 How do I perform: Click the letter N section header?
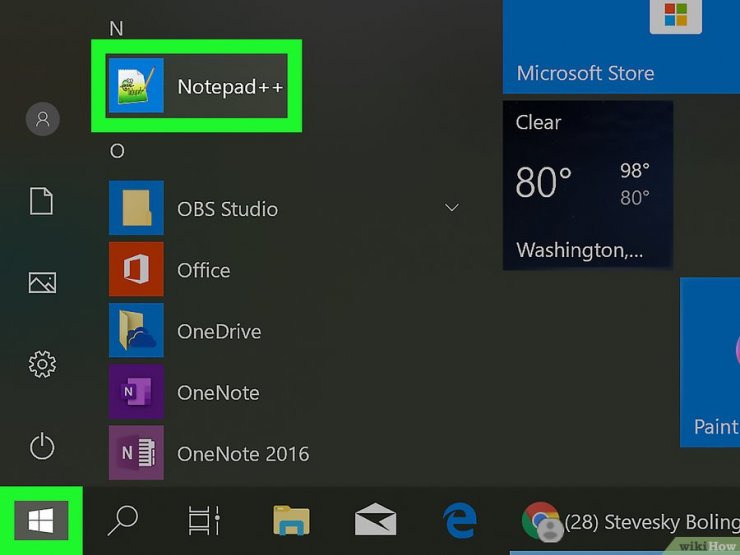coord(116,29)
